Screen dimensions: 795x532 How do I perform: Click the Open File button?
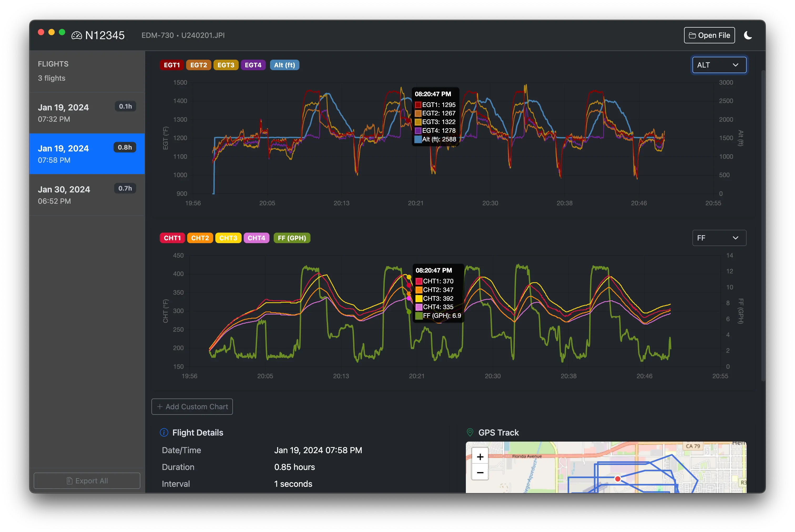point(709,35)
